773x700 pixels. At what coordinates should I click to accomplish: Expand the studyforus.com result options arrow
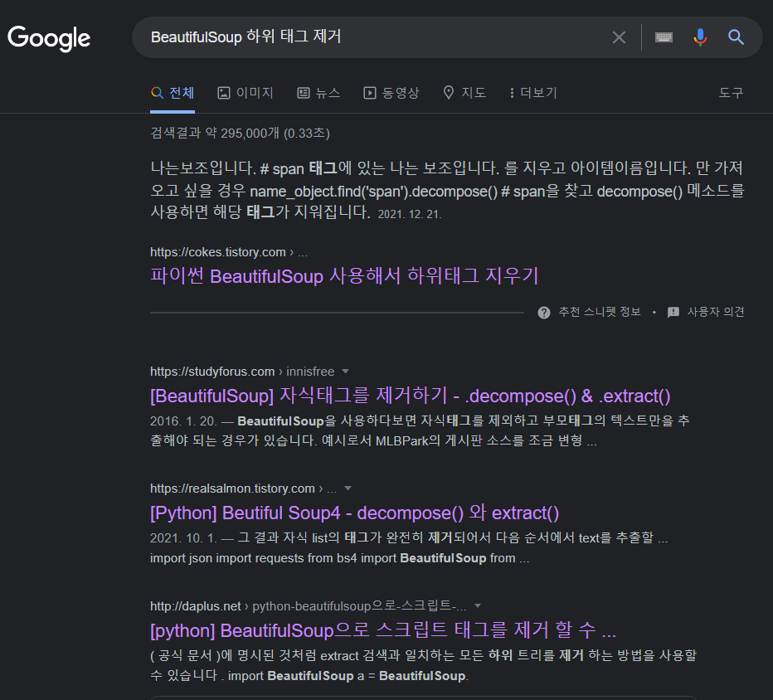[345, 372]
